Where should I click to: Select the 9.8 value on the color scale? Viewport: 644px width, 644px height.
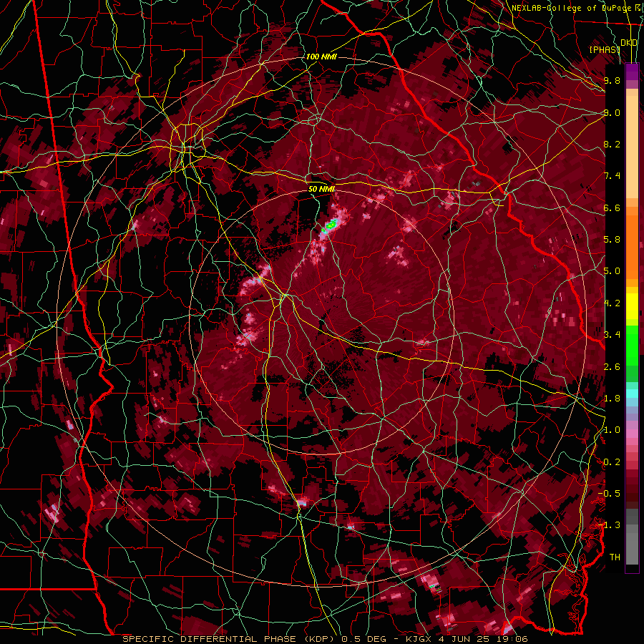click(612, 80)
